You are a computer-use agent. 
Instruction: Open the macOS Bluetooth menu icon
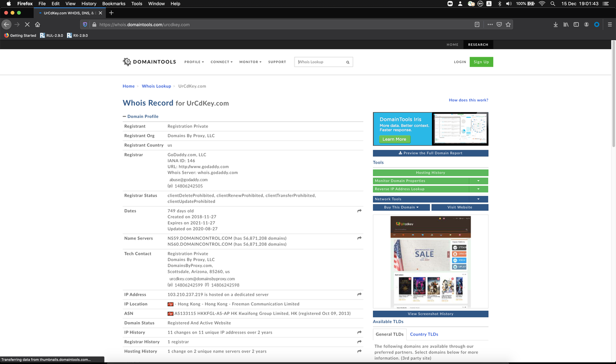500,3
